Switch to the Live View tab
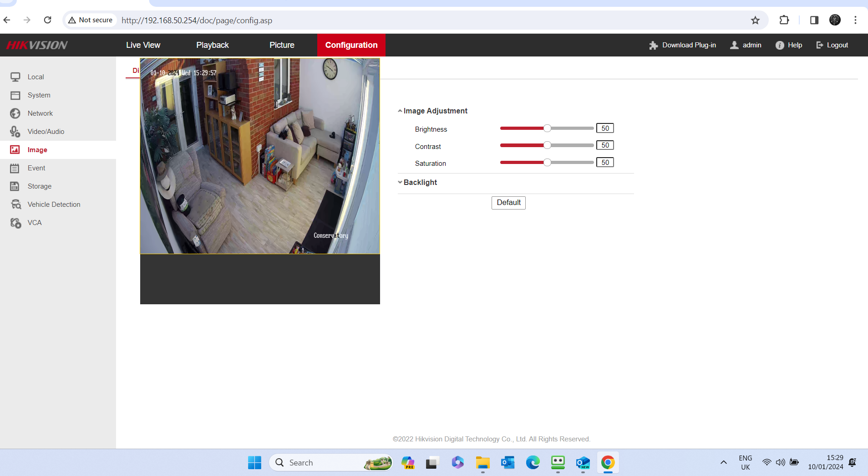Viewport: 868px width, 476px height. pyautogui.click(x=143, y=45)
